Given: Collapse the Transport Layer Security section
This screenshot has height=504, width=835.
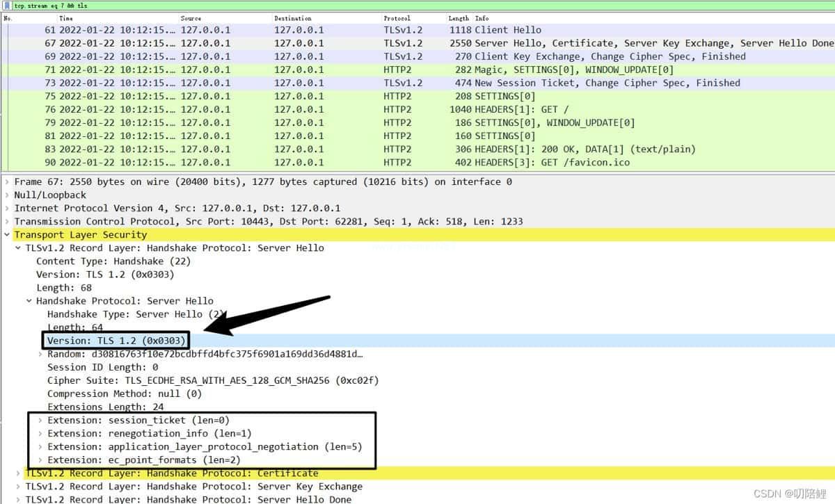Looking at the screenshot, I should pyautogui.click(x=7, y=235).
